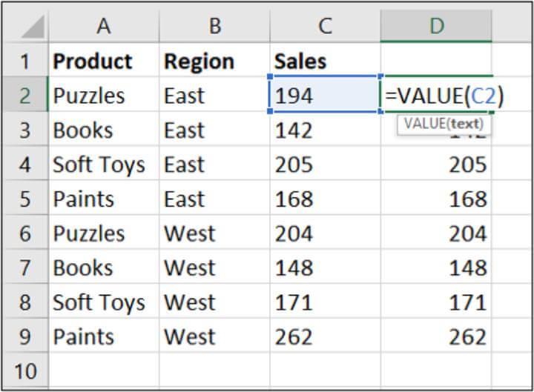Click the Region header cell
Screen dimensions: 534x392
[x=214, y=62]
